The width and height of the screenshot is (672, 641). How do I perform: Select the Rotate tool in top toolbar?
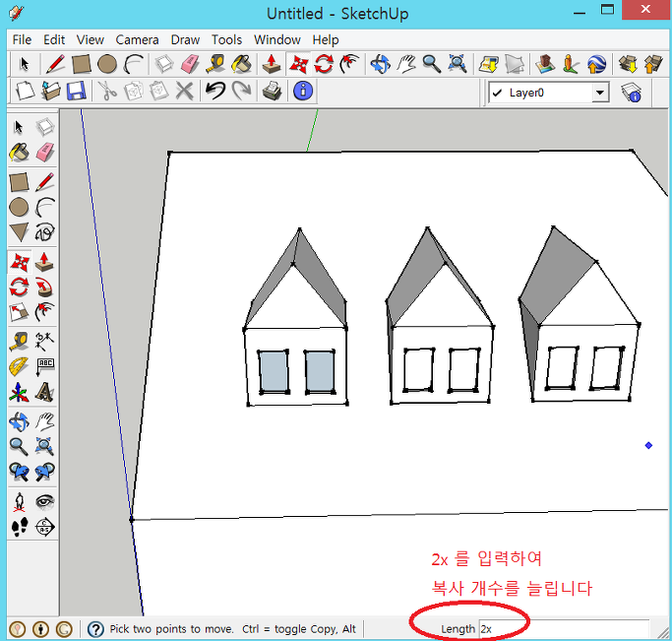click(324, 64)
